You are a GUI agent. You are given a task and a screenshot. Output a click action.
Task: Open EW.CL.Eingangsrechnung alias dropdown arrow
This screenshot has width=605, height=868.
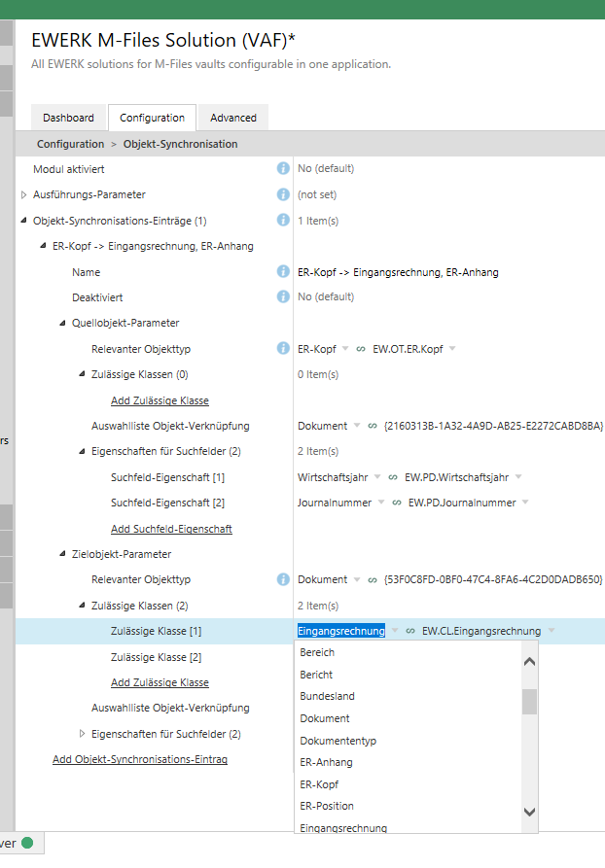click(x=552, y=631)
